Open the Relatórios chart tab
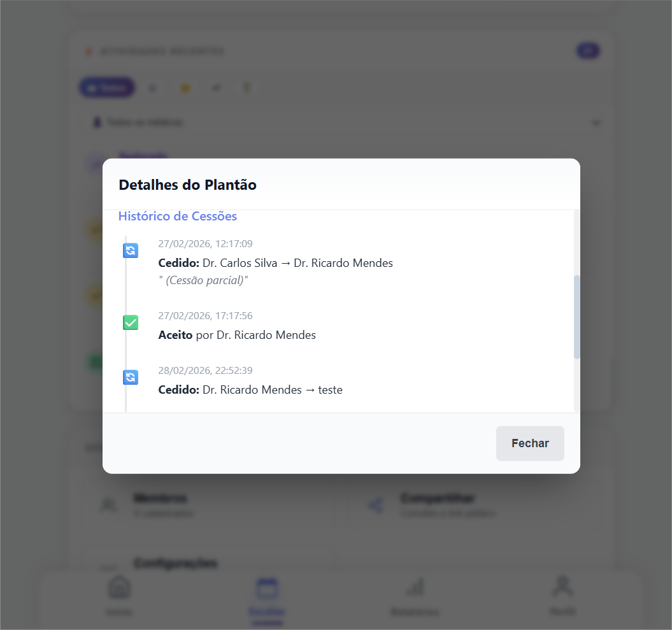This screenshot has width=672, height=630. coord(415,587)
